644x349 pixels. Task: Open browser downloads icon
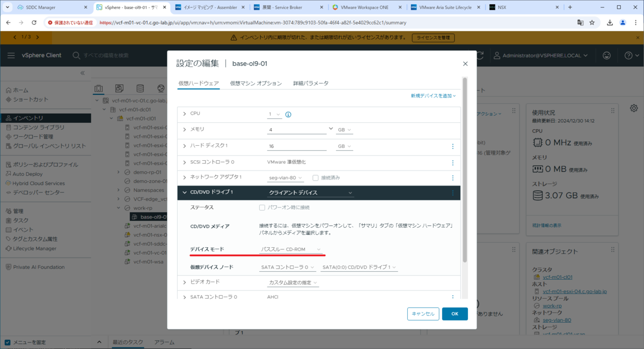coord(610,23)
